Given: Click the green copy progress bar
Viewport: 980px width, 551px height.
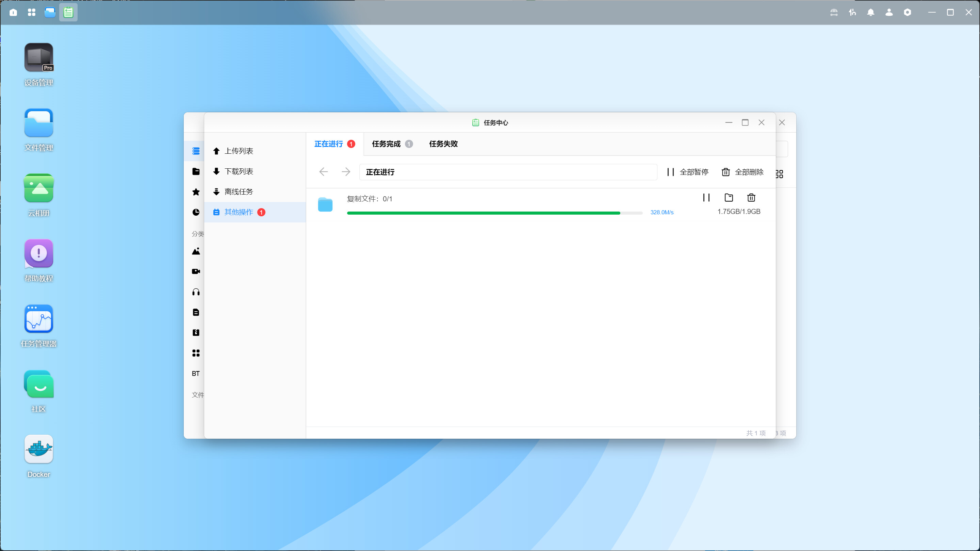Looking at the screenshot, I should [483, 213].
